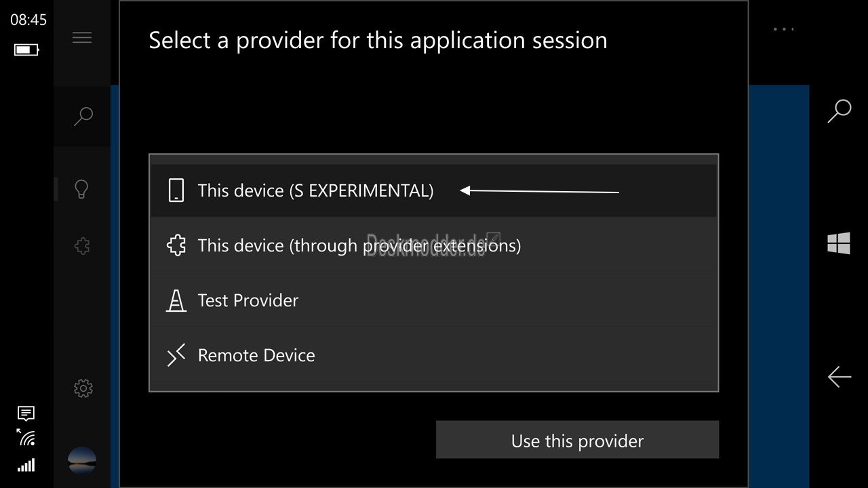Select This device through provider extensions
The width and height of the screenshot is (868, 488).
click(359, 245)
